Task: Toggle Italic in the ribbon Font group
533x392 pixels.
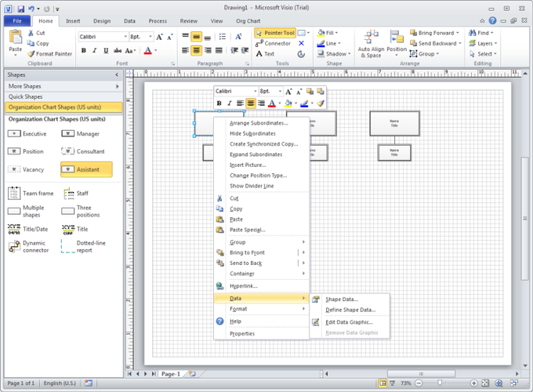Action: [x=94, y=51]
